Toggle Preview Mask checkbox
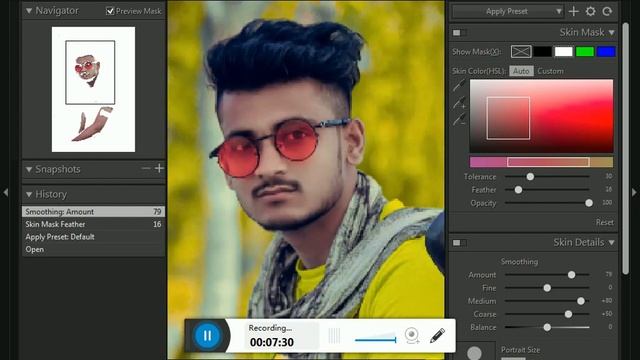 [110, 11]
